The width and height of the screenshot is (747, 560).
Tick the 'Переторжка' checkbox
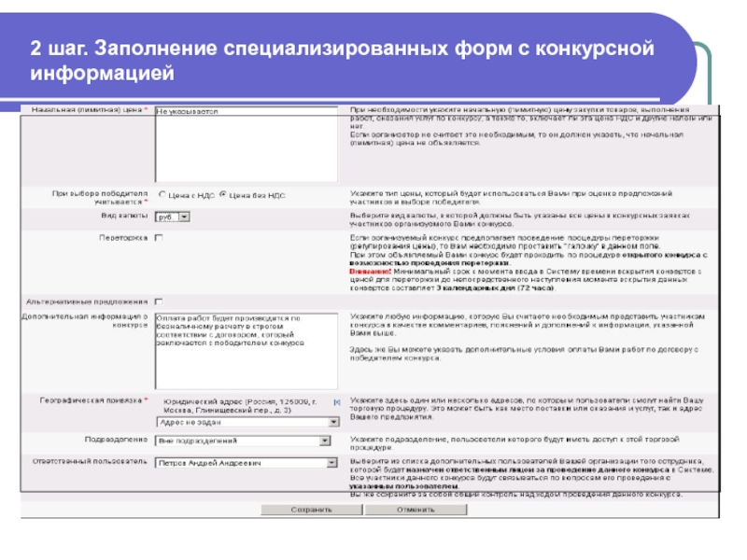(159, 238)
